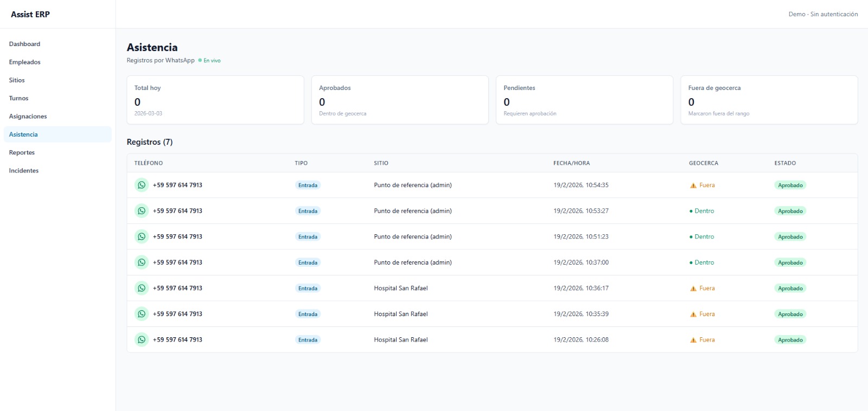868x411 pixels.
Task: Click the Fuera de geocerca summary card
Action: [769, 100]
